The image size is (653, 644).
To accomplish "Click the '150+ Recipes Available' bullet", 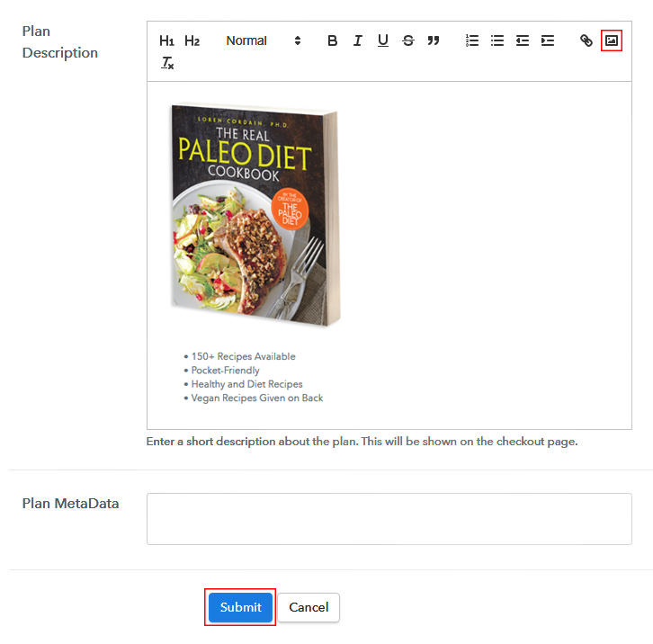I will (243, 356).
